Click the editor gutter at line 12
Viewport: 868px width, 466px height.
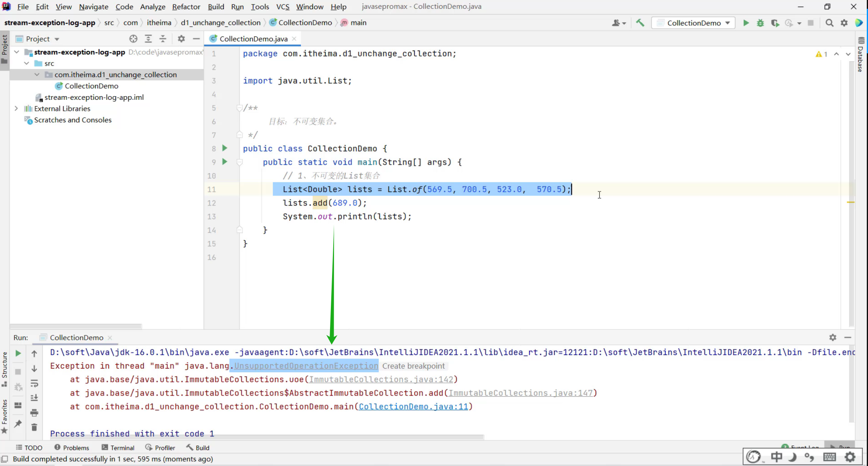point(224,203)
